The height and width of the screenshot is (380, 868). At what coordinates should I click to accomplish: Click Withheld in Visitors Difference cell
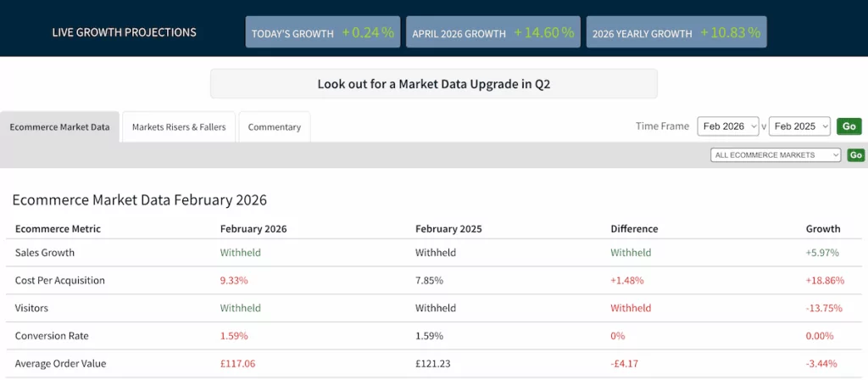(631, 308)
